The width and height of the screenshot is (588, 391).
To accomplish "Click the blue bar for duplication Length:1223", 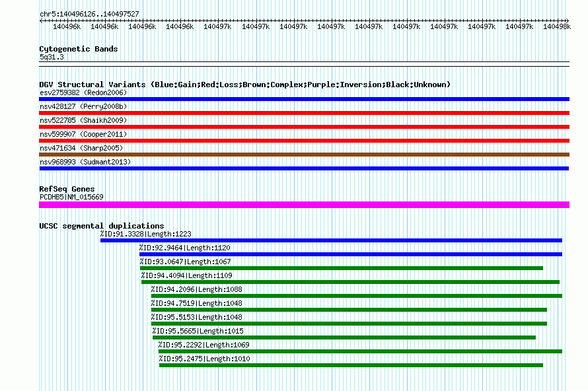I will (x=331, y=240).
